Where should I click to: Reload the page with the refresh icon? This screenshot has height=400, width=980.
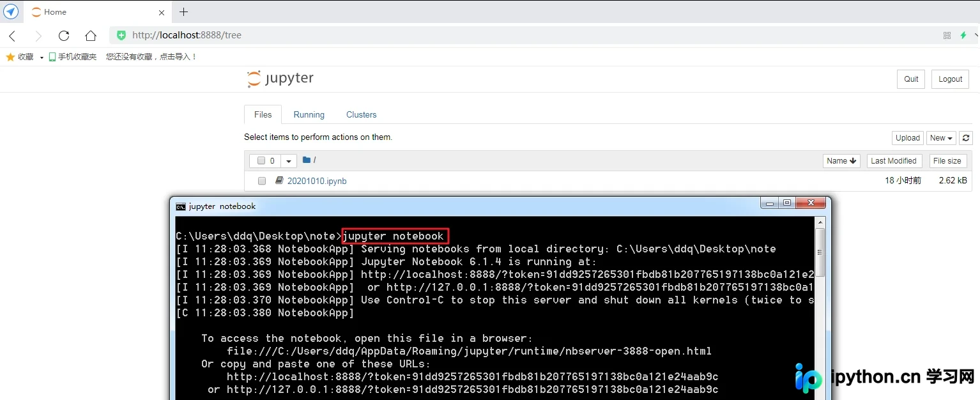(x=63, y=36)
